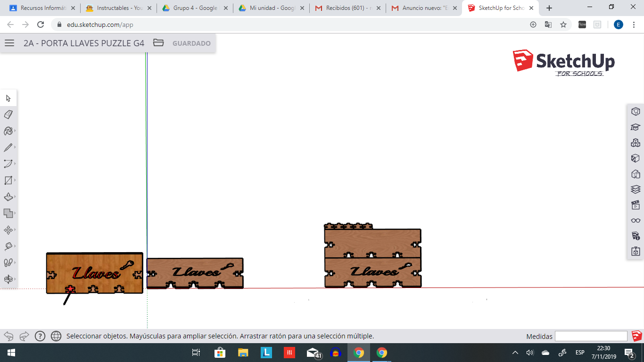Open the language globe icon
Viewport: 644px width, 362px height.
click(x=56, y=336)
